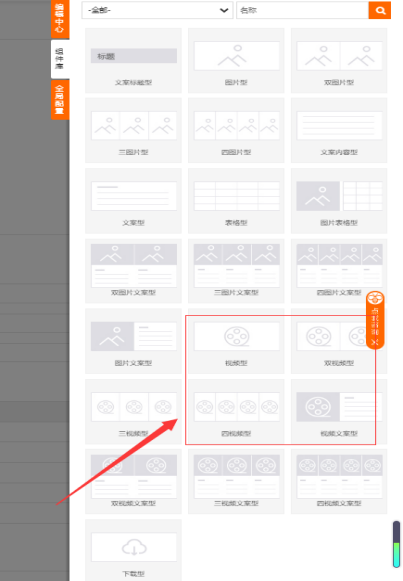Open the -全部- category dropdown

coord(157,10)
